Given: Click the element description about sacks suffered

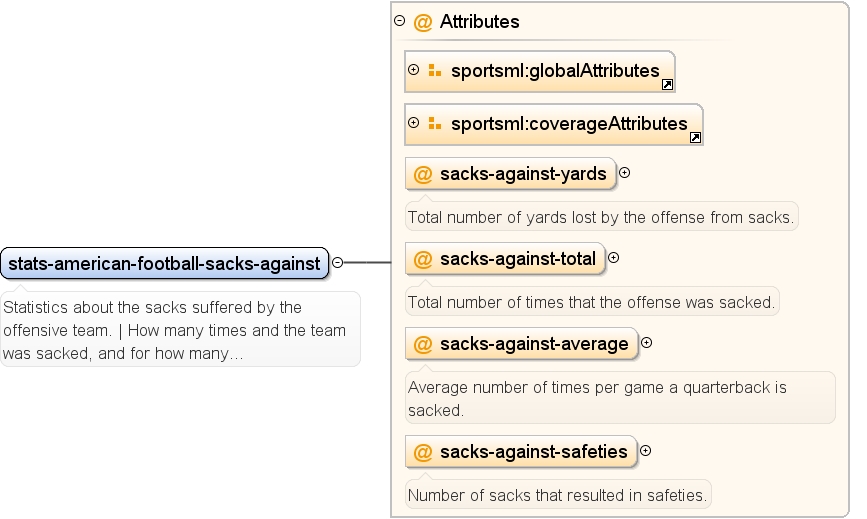Looking at the screenshot, I should [x=180, y=330].
